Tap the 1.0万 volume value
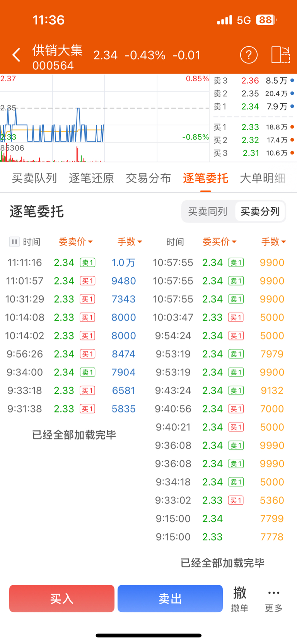Screen dimensions: 297x644 [x=123, y=263]
